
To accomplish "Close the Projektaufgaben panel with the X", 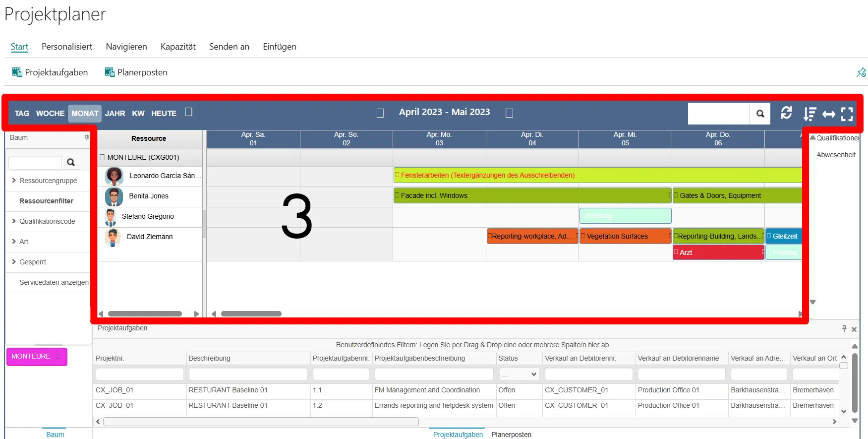I will point(854,329).
